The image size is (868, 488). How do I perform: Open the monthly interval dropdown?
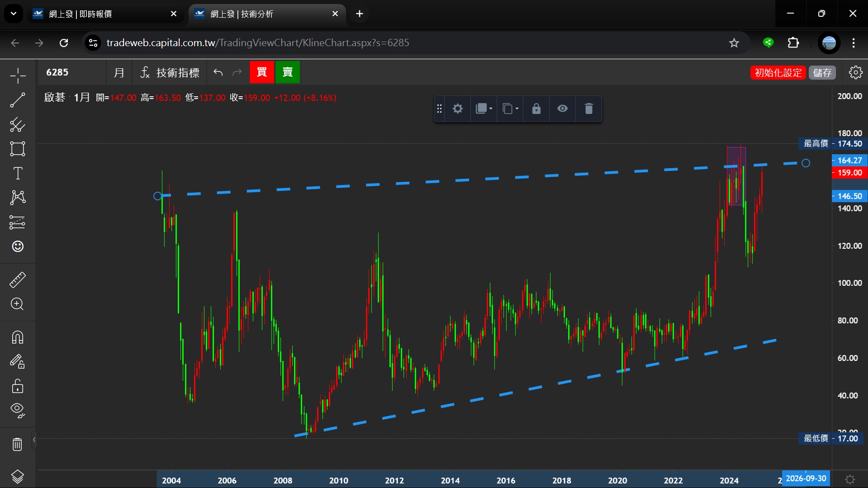pyautogui.click(x=119, y=72)
